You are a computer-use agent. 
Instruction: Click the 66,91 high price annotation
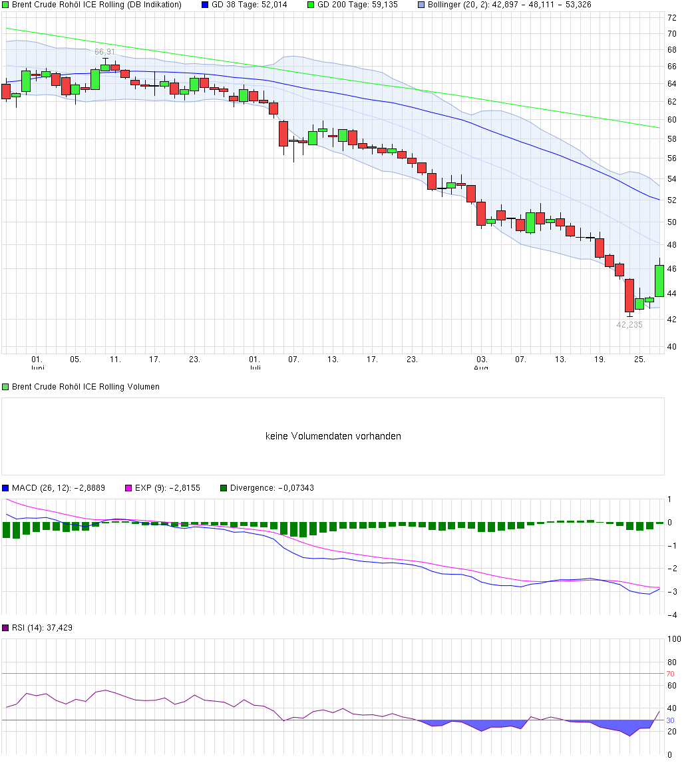click(105, 52)
